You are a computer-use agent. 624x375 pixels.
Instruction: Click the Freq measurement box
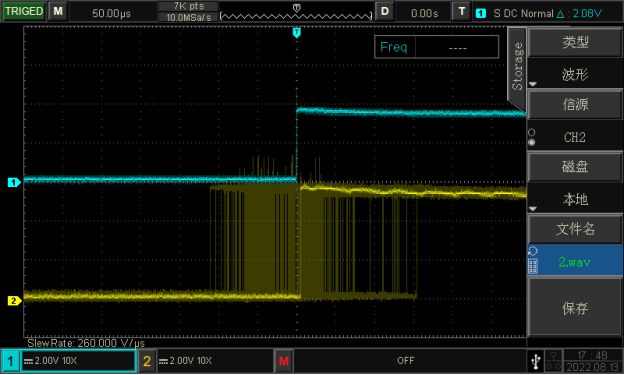pos(437,47)
